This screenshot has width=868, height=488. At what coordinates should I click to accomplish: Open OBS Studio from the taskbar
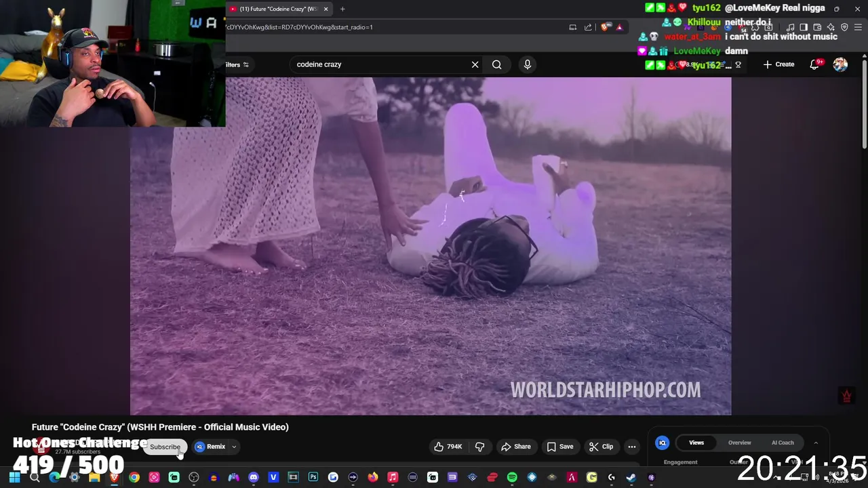click(x=194, y=478)
